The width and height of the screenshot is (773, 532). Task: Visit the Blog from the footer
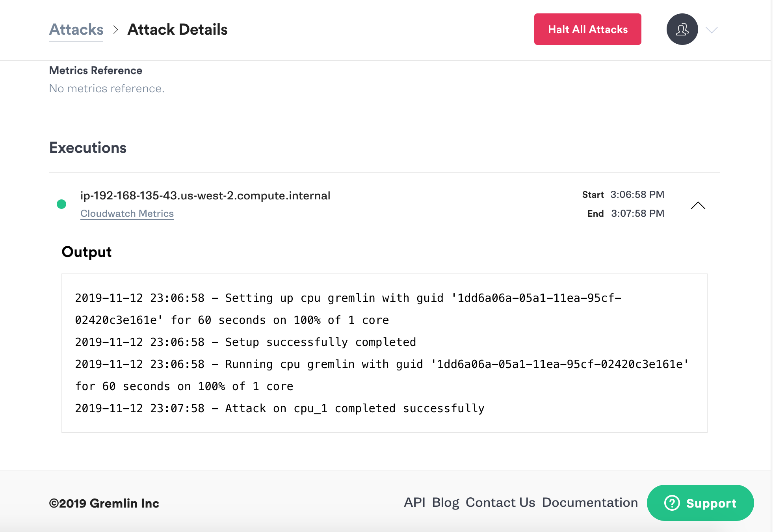(x=446, y=502)
